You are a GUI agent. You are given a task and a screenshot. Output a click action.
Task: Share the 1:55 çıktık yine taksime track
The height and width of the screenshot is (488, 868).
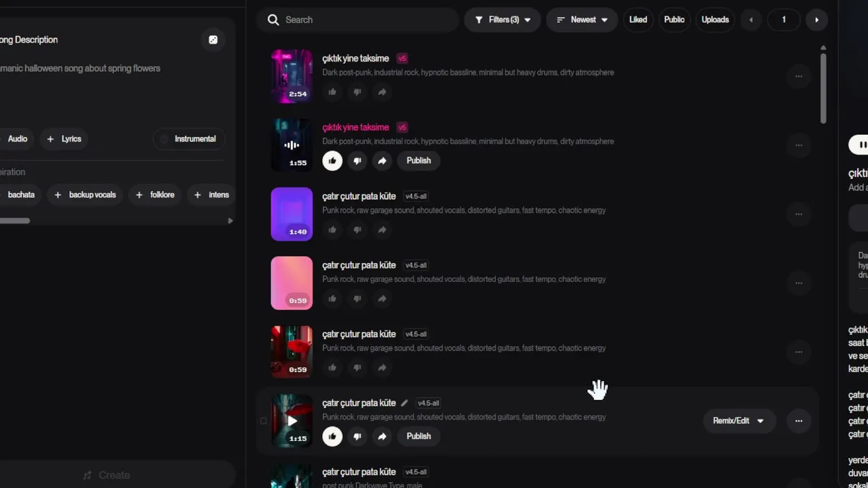click(382, 161)
